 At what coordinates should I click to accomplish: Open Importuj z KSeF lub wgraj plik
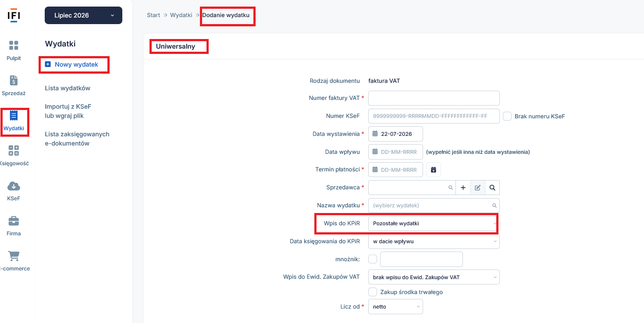tap(68, 111)
